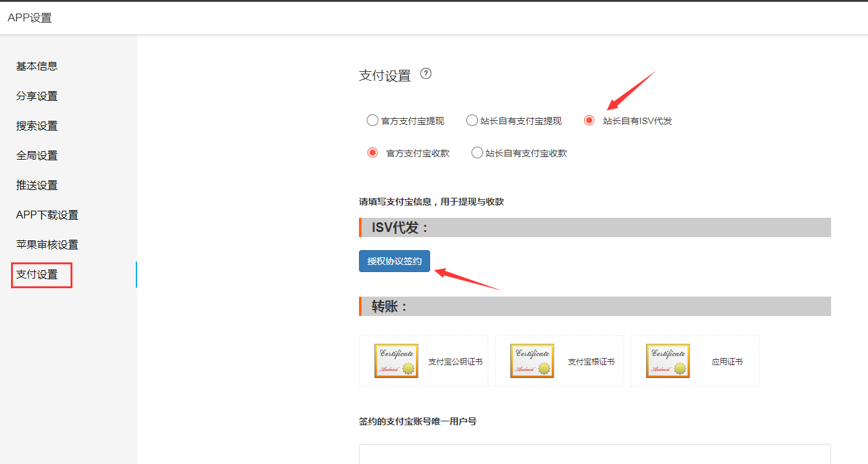Click the 支付宝根证书 upload label
The width and height of the screenshot is (868, 464).
591,362
